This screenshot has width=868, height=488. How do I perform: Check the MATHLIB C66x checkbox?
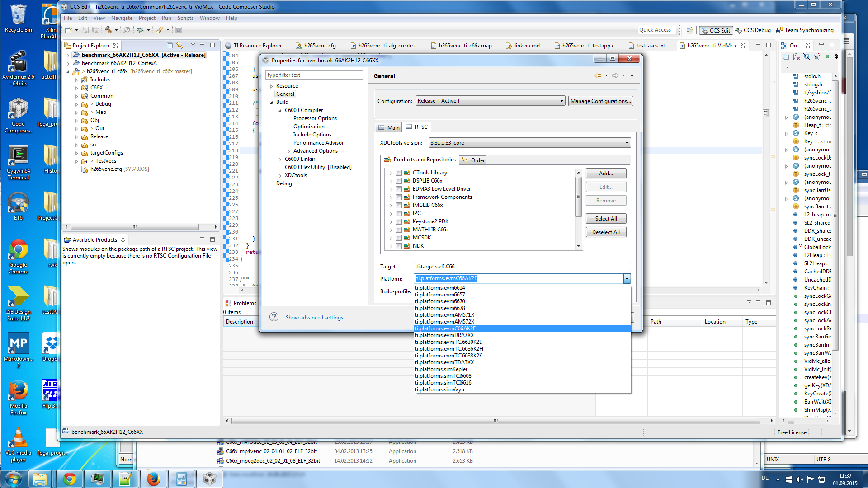tap(399, 230)
